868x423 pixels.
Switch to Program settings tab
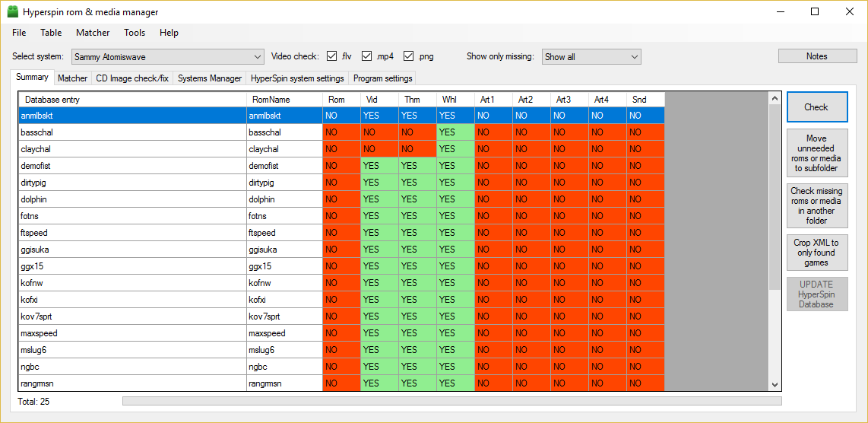[x=382, y=78]
